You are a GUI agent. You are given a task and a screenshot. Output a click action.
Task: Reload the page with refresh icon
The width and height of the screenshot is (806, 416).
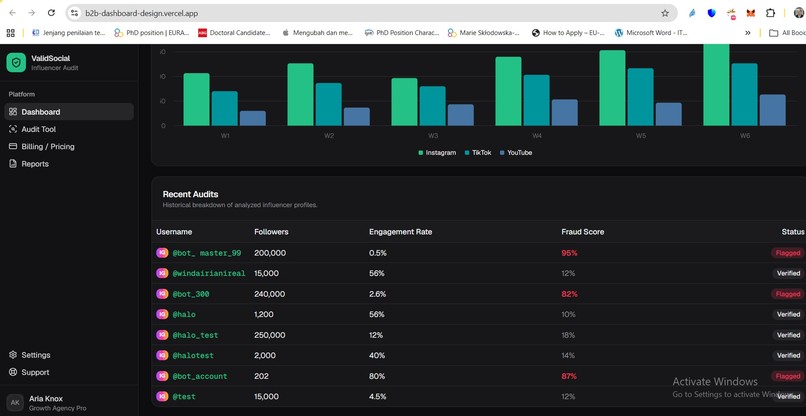coord(51,13)
